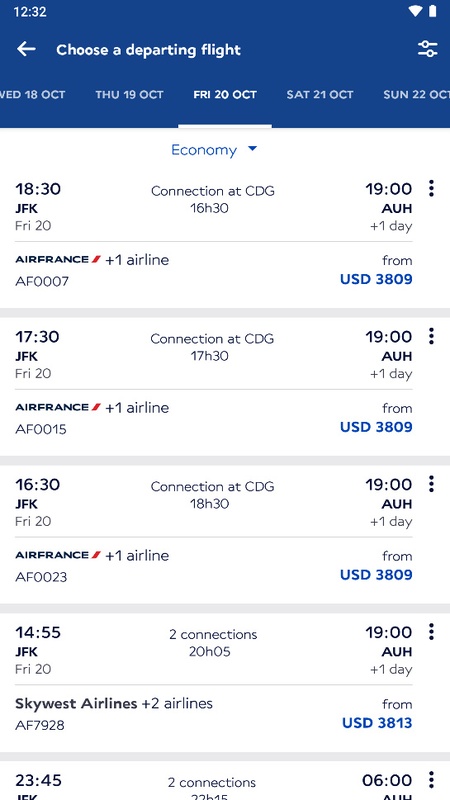The height and width of the screenshot is (800, 450).
Task: Switch to the THU 19 OCT tab
Action: point(130,95)
